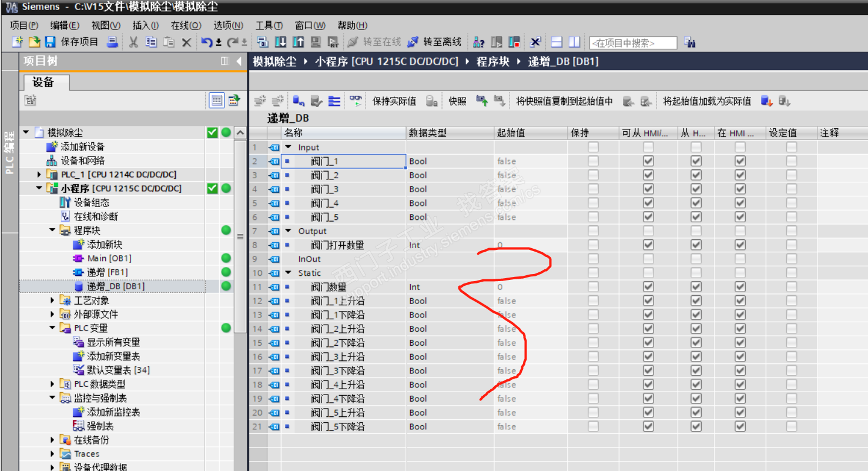The image size is (868, 471).
Task: Click 快照 in the DB toolbar
Action: click(x=457, y=101)
